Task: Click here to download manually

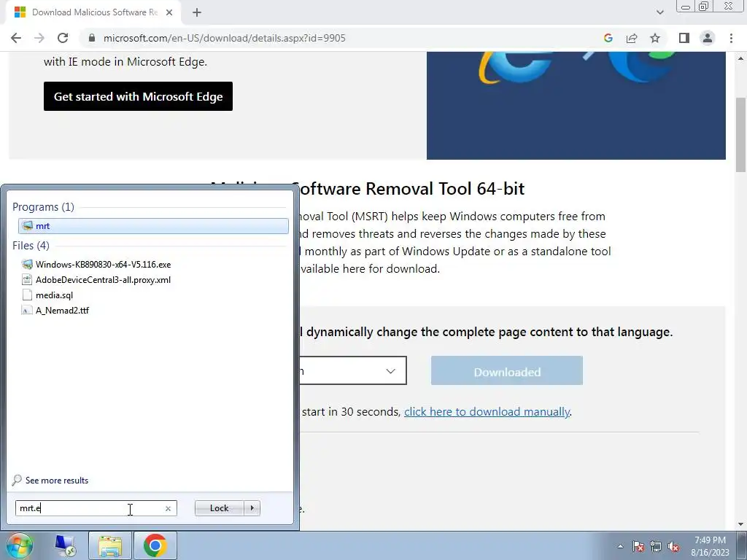Action: pyautogui.click(x=487, y=411)
